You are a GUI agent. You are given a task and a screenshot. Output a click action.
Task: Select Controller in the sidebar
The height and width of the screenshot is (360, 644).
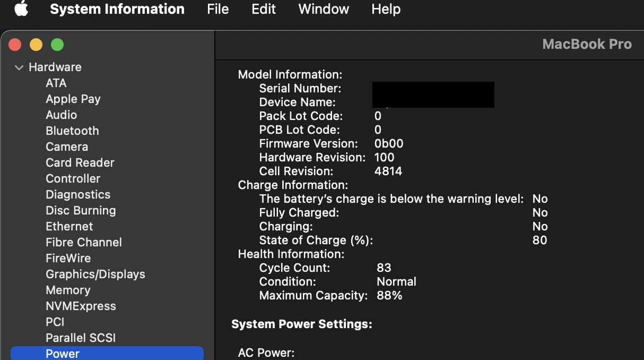pyautogui.click(x=73, y=179)
